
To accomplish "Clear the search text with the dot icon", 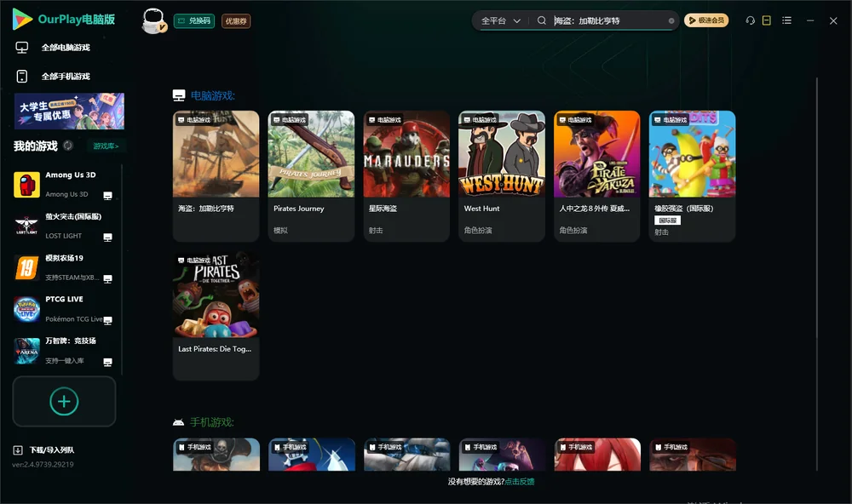I will click(x=671, y=20).
